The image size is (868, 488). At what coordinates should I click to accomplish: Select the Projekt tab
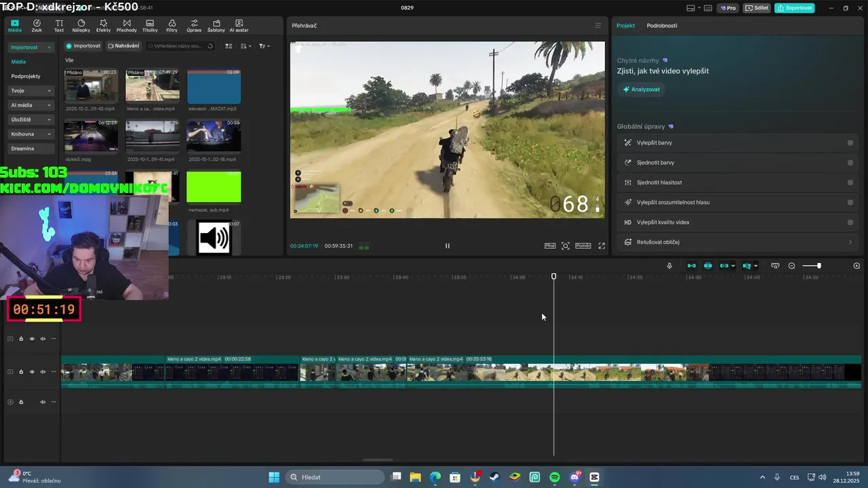625,26
